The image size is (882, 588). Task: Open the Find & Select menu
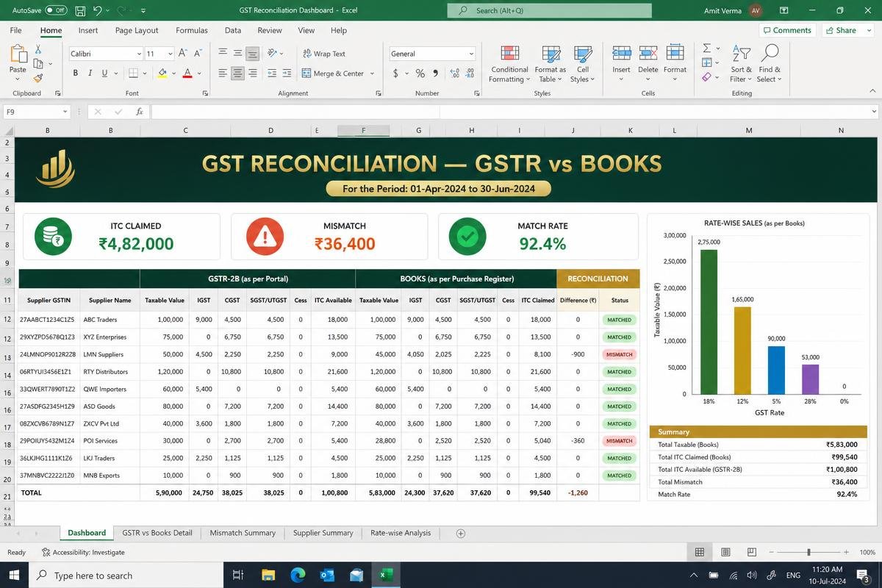coord(769,64)
